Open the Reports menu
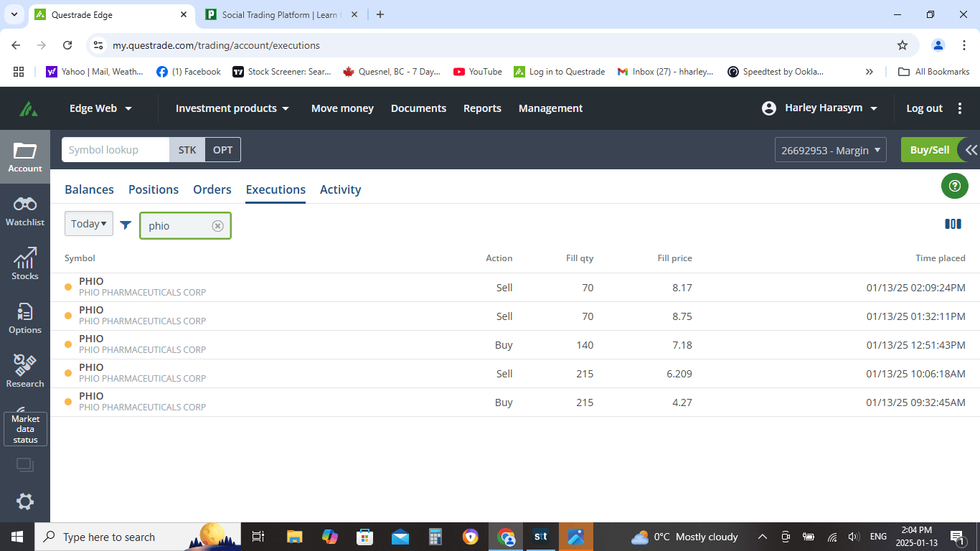This screenshot has width=980, height=551. click(x=482, y=108)
